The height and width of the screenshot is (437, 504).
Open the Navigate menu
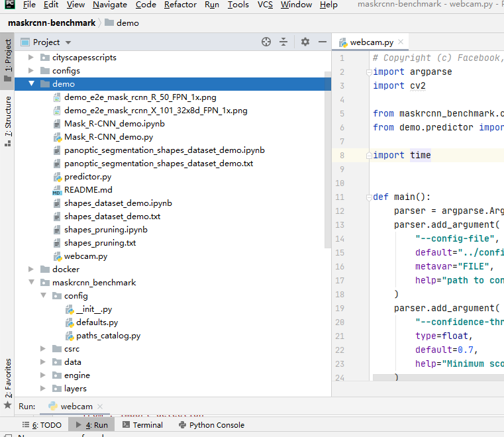pyautogui.click(x=109, y=5)
